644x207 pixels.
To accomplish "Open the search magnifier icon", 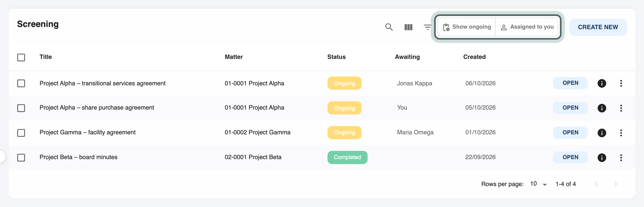I will 389,27.
